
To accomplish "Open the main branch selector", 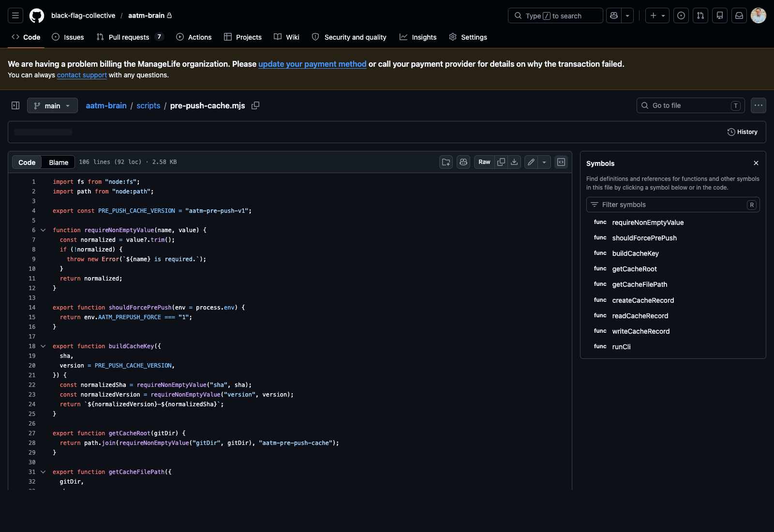I will [52, 105].
